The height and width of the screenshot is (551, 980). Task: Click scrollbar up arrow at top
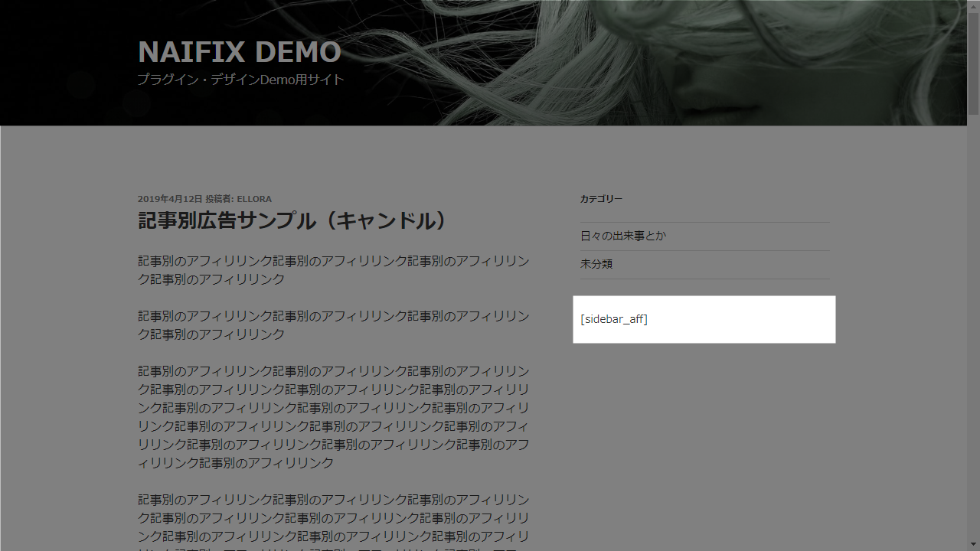coord(973,6)
